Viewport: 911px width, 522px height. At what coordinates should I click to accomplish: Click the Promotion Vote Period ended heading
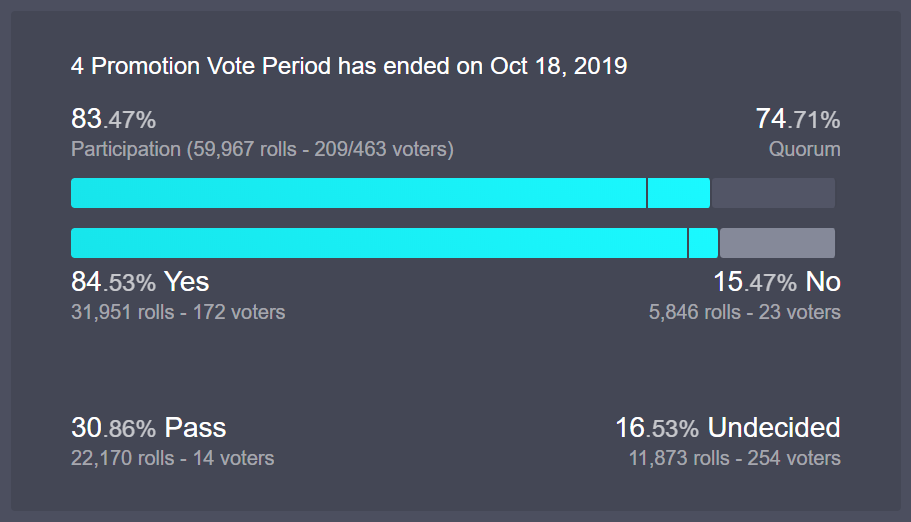click(349, 66)
